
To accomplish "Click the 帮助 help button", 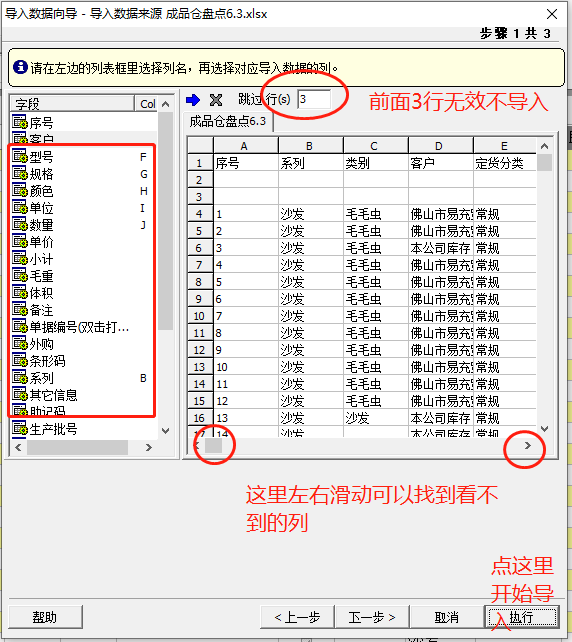I will (45, 617).
